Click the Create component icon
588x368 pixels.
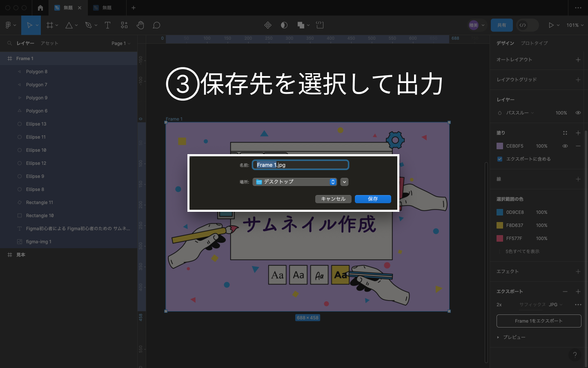(x=268, y=25)
